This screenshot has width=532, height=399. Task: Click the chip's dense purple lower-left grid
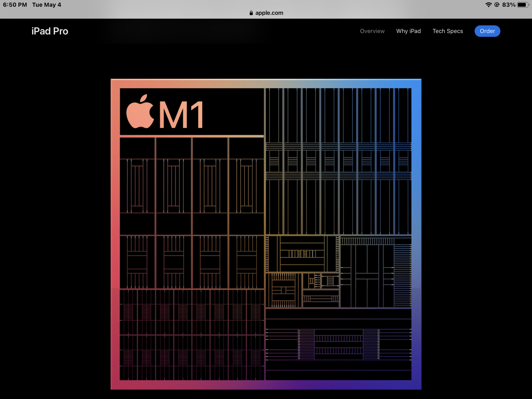tap(192, 335)
